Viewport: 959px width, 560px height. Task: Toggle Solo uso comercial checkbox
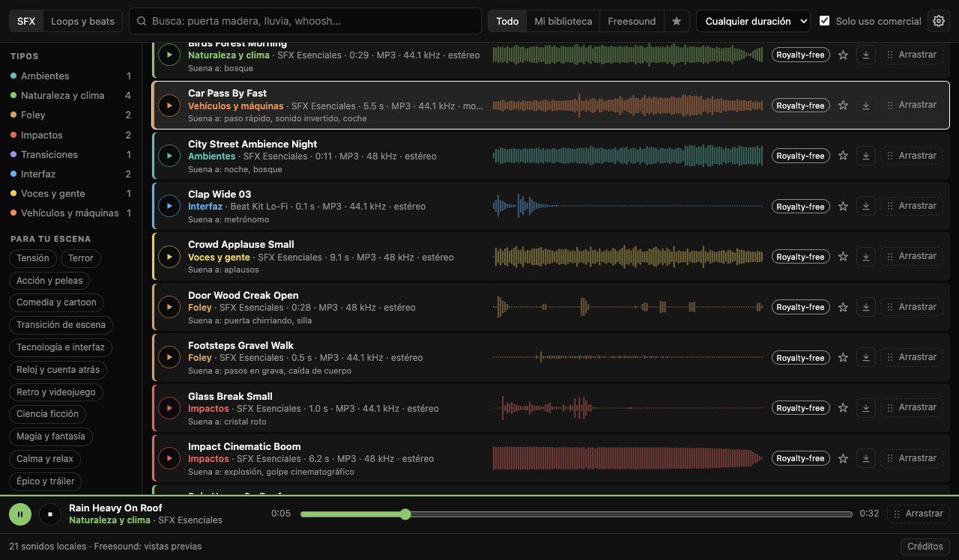click(x=825, y=21)
